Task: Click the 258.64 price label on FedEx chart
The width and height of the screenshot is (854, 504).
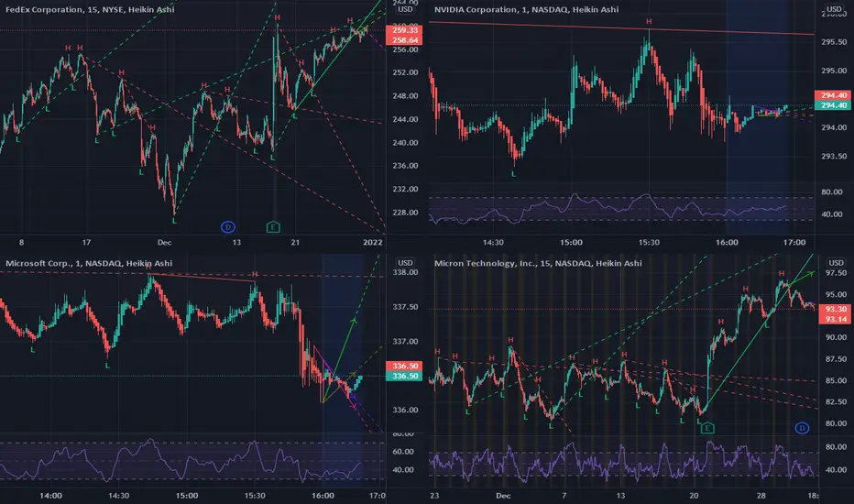Action: coord(404,40)
